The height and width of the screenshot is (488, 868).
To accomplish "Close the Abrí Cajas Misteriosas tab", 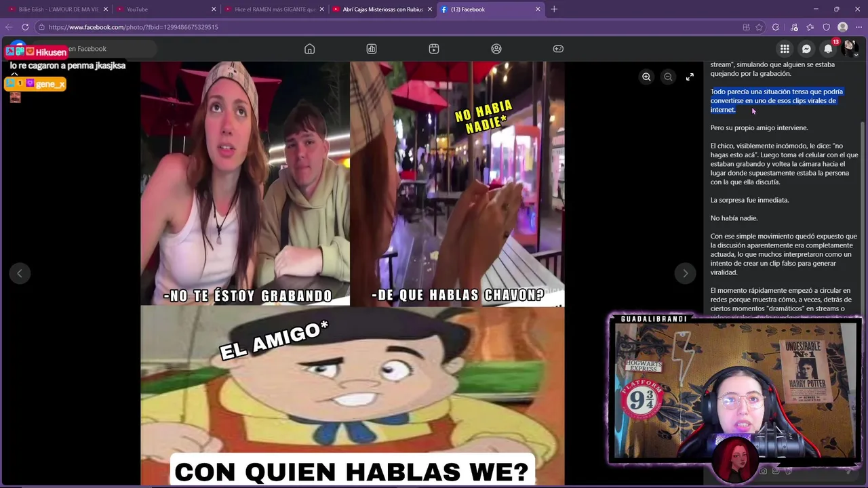I will [430, 9].
